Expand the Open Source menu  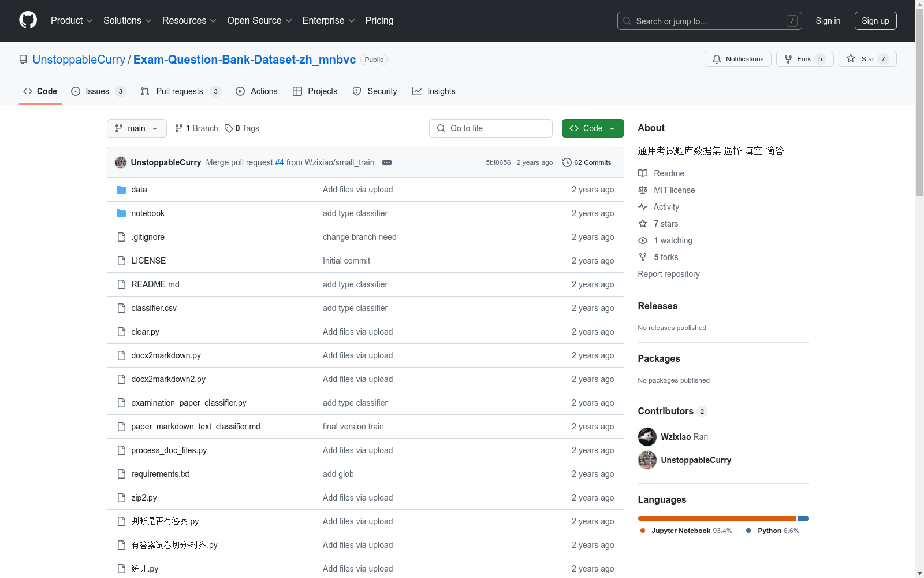click(260, 20)
